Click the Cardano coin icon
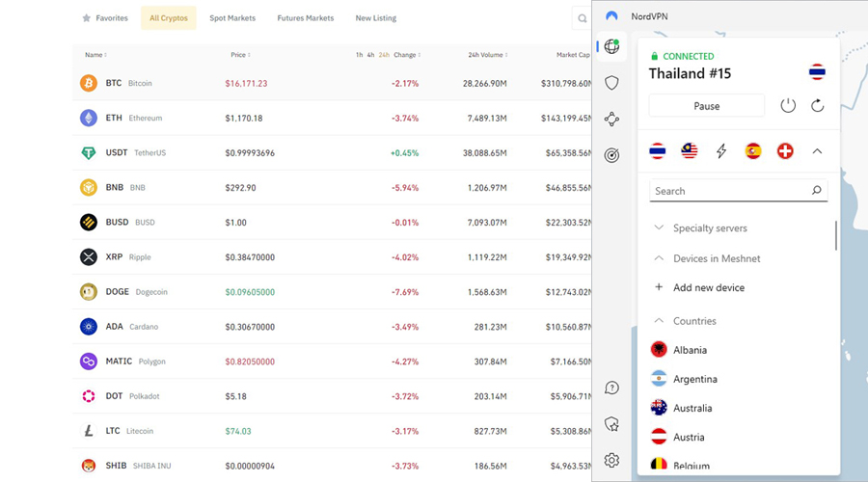Image resolution: width=868 pixels, height=482 pixels. (89, 327)
